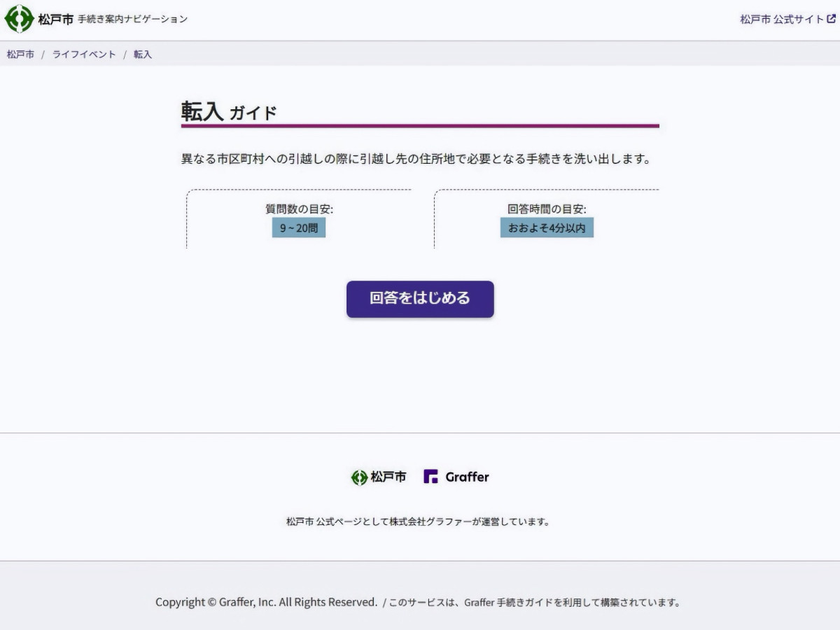The width and height of the screenshot is (840, 630).
Task: Go to 松戸市 in the breadcrumb
Action: (20, 55)
